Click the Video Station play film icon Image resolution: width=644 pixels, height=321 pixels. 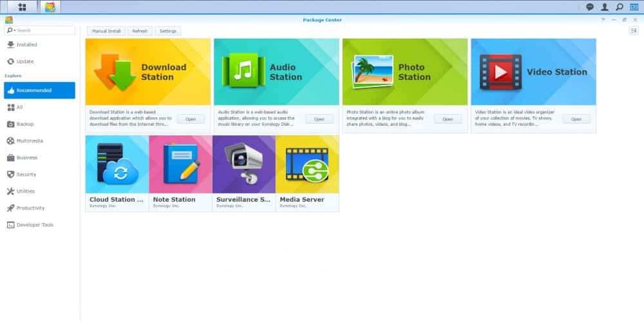pyautogui.click(x=500, y=72)
